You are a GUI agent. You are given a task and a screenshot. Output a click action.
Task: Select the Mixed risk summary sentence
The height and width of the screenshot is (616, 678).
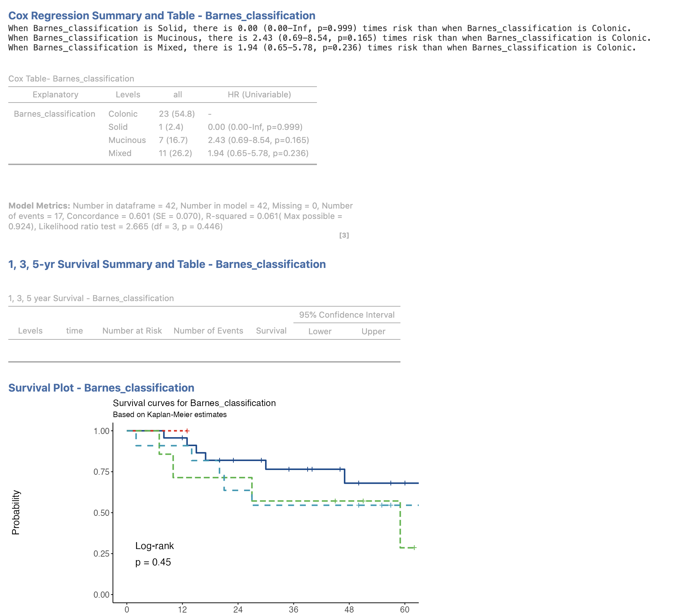[x=322, y=48]
